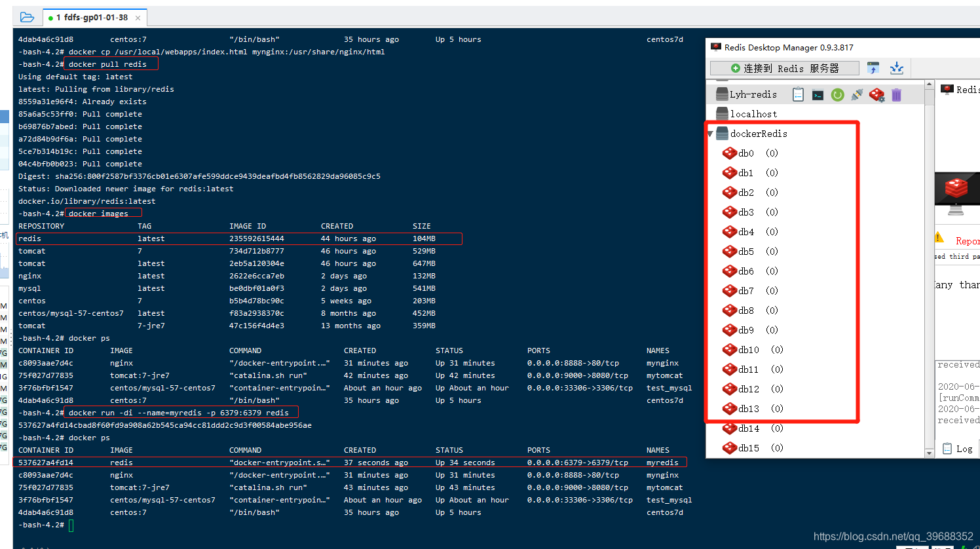This screenshot has width=980, height=549.
Task: Open edit connection settings icon for Lyh-redis
Action: [x=876, y=95]
